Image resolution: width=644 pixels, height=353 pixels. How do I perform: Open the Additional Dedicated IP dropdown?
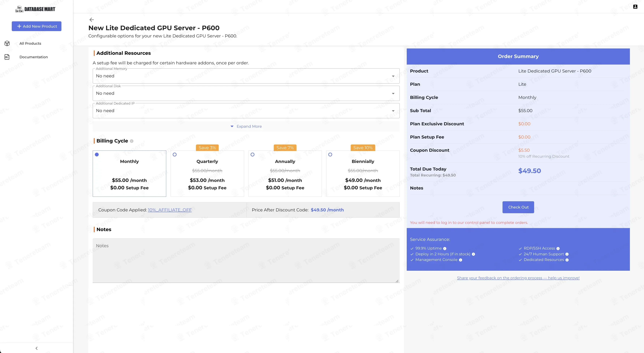coord(246,110)
